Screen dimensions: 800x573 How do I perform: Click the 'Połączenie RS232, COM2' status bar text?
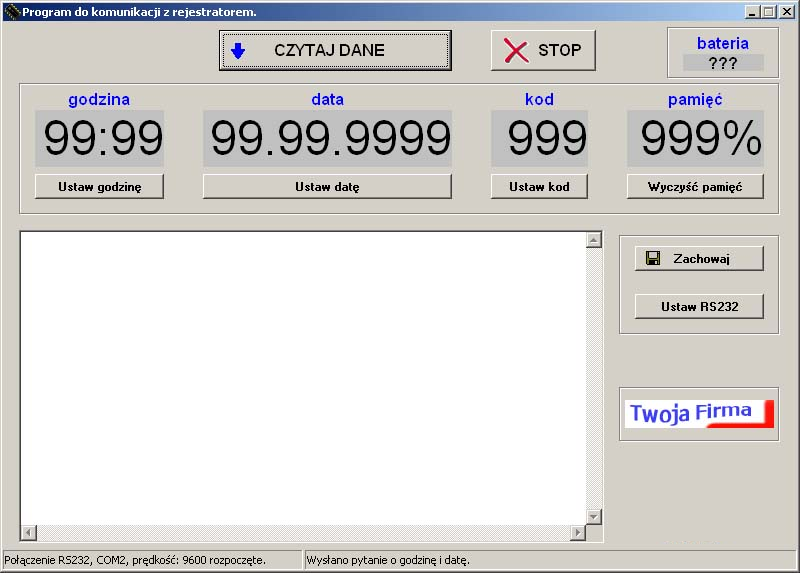point(135,560)
